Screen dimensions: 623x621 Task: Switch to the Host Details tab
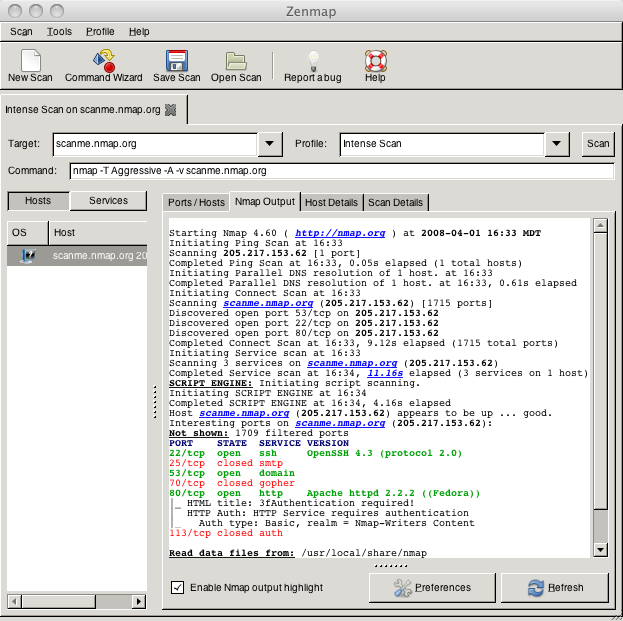coord(331,202)
